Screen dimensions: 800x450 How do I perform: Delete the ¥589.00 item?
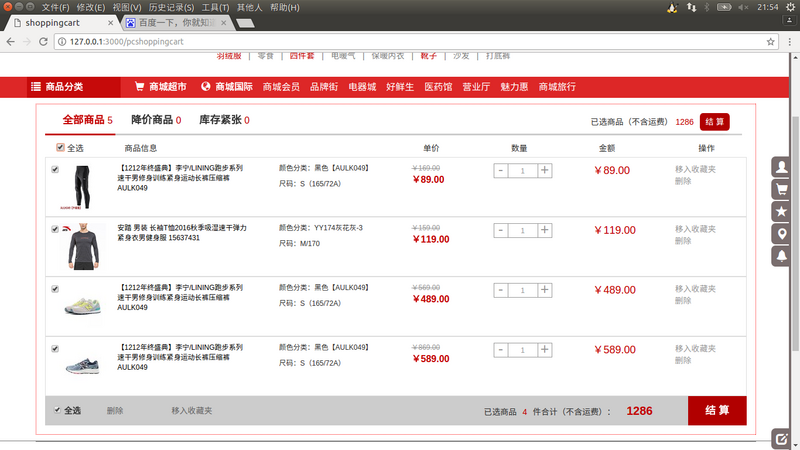pyautogui.click(x=683, y=360)
